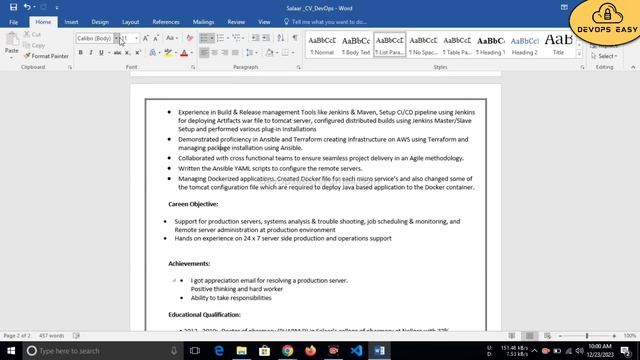Image resolution: width=640 pixels, height=360 pixels.
Task: Toggle Italic formatting
Action: 91,53
